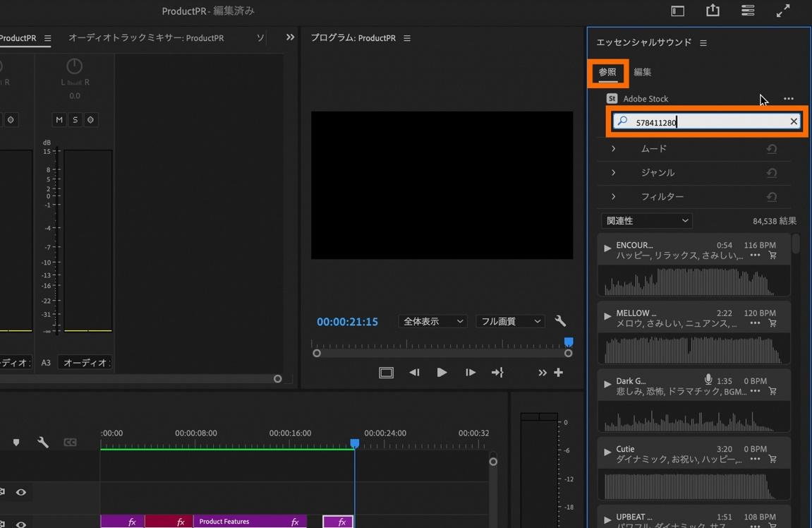Show more transport controls chevron

543,373
